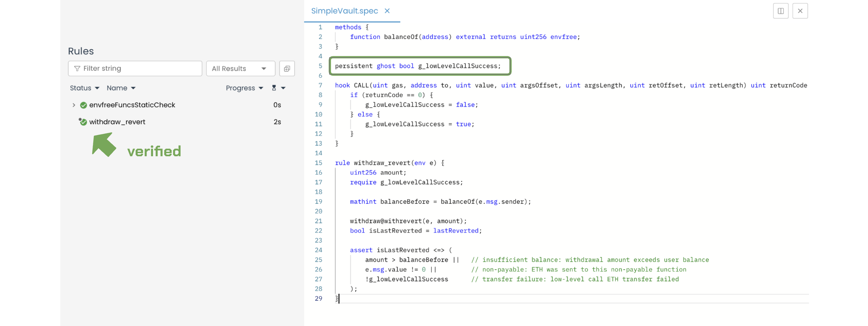Click the highlighted persistent ghost declaration line
The height and width of the screenshot is (326, 868).
418,66
